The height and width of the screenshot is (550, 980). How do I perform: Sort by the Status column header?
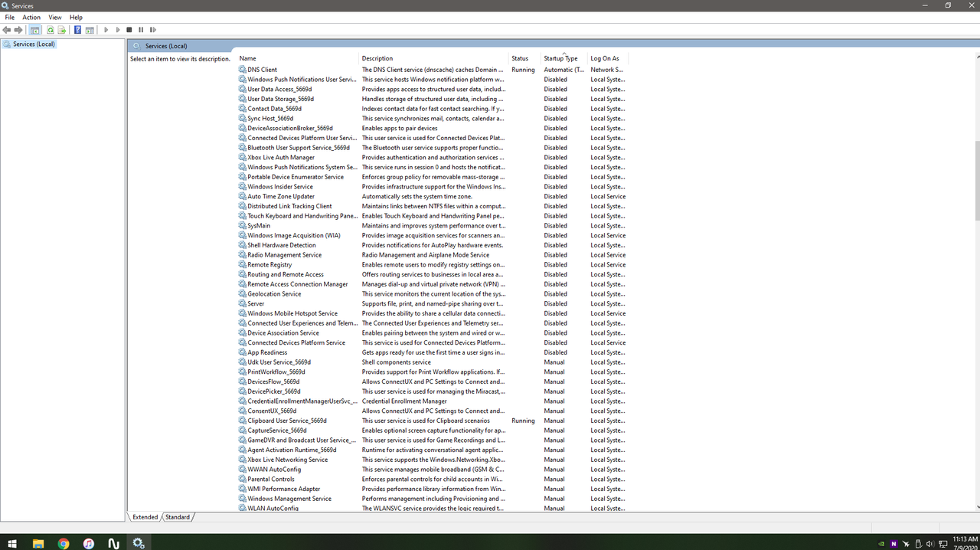pos(525,58)
